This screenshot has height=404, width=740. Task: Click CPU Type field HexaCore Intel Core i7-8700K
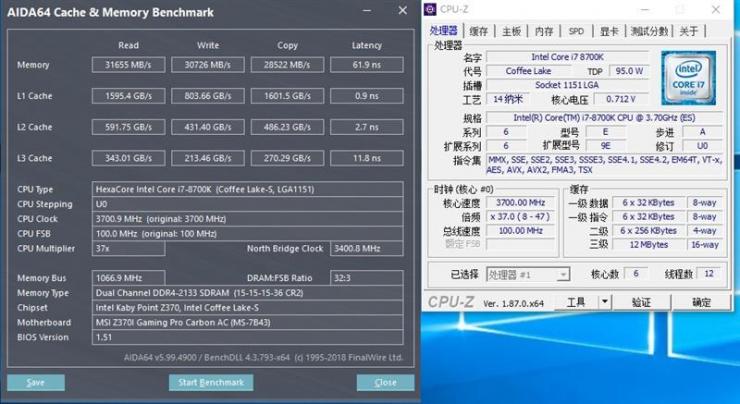coord(248,189)
